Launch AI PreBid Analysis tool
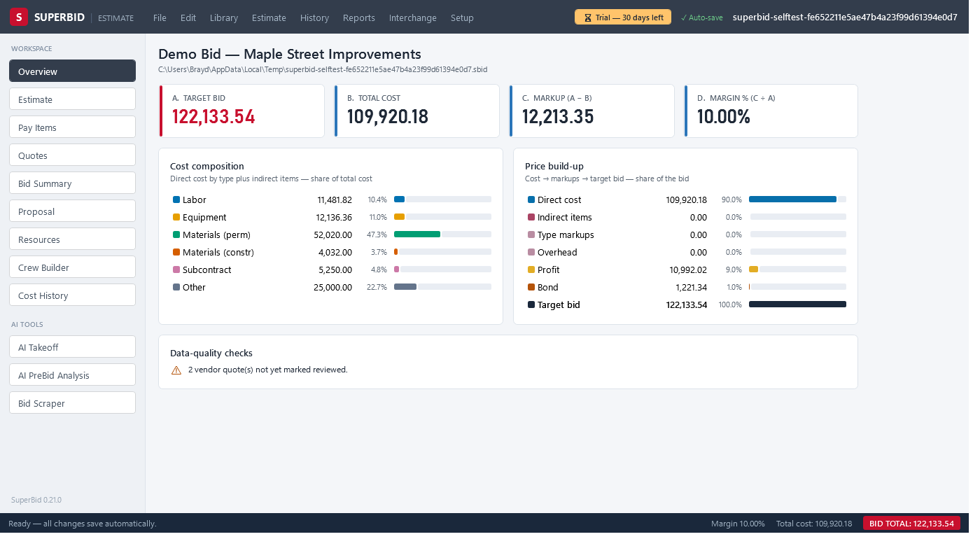The width and height of the screenshot is (980, 560). 73,374
